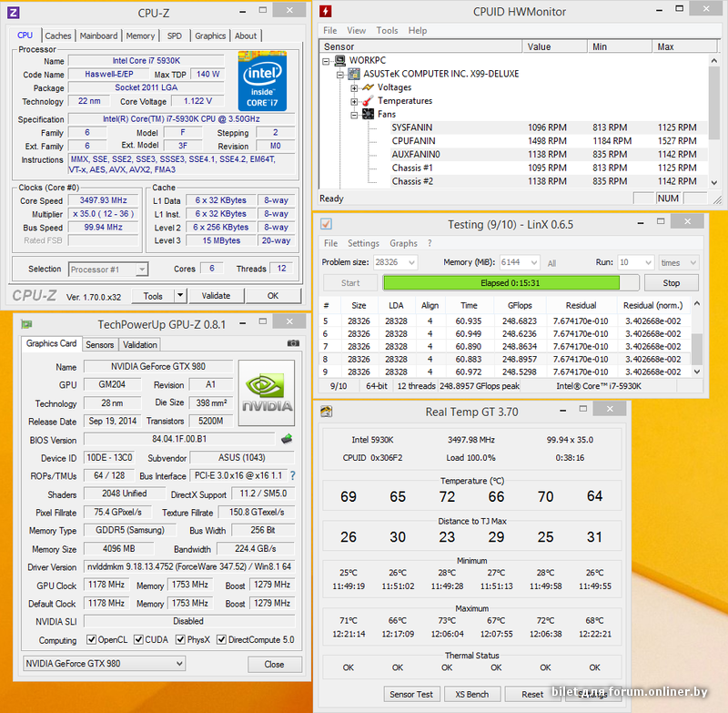
Task: Take a GPU-Z screenshot with camera icon
Action: pyautogui.click(x=293, y=343)
